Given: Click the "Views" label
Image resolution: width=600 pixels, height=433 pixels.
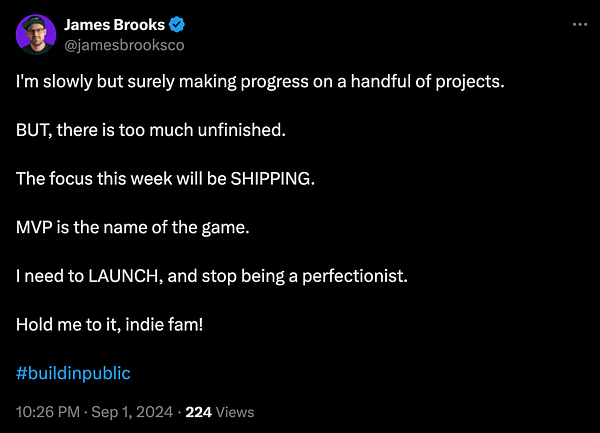Looking at the screenshot, I should click(x=235, y=411).
